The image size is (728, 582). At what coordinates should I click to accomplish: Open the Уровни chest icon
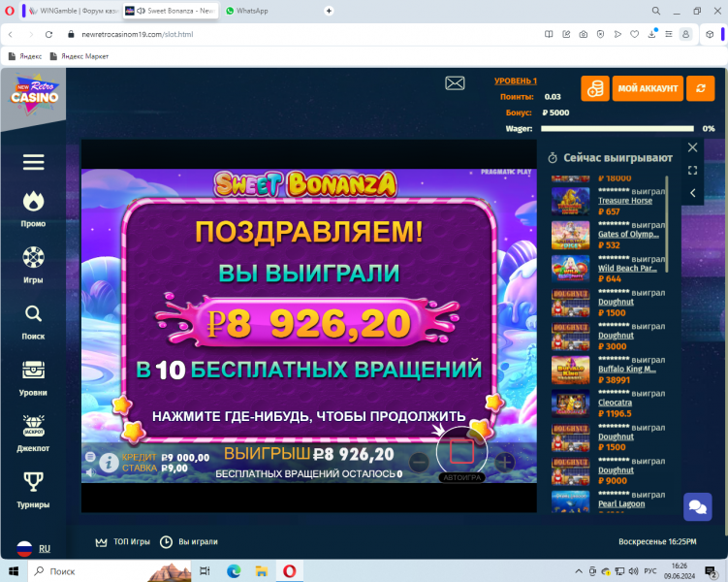tap(33, 370)
